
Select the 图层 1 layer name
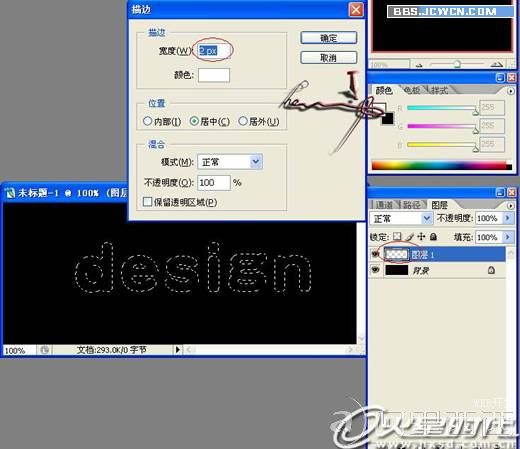[x=423, y=255]
